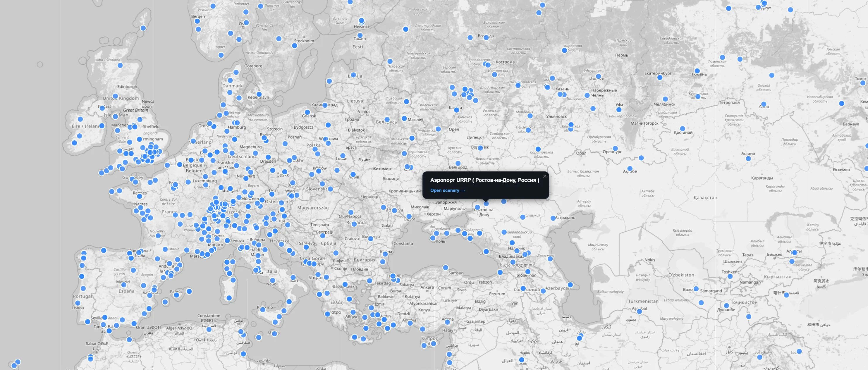The image size is (868, 370).
Task: Open the Antalya airport marker
Action: click(x=410, y=323)
